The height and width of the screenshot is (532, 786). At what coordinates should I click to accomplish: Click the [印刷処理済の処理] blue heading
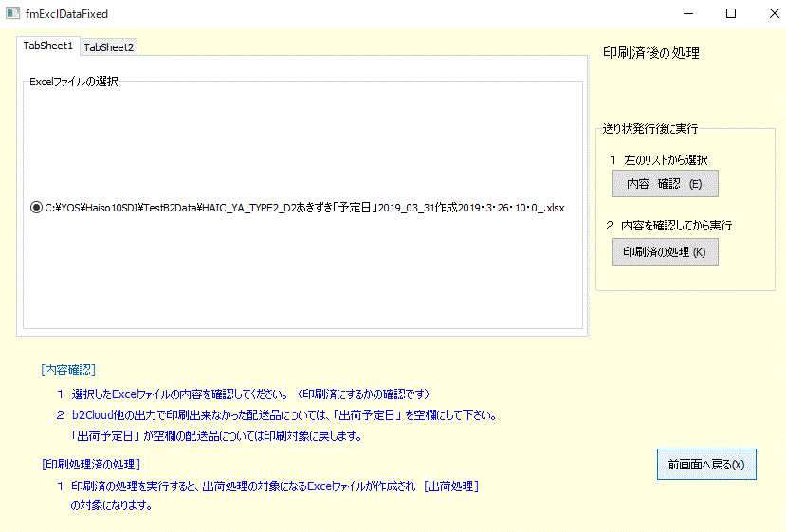tap(91, 465)
